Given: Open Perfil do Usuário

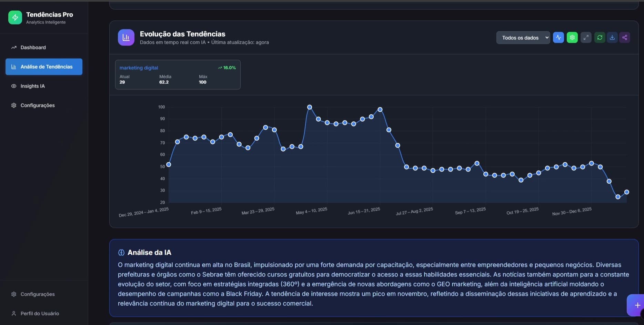Looking at the screenshot, I should click(39, 313).
